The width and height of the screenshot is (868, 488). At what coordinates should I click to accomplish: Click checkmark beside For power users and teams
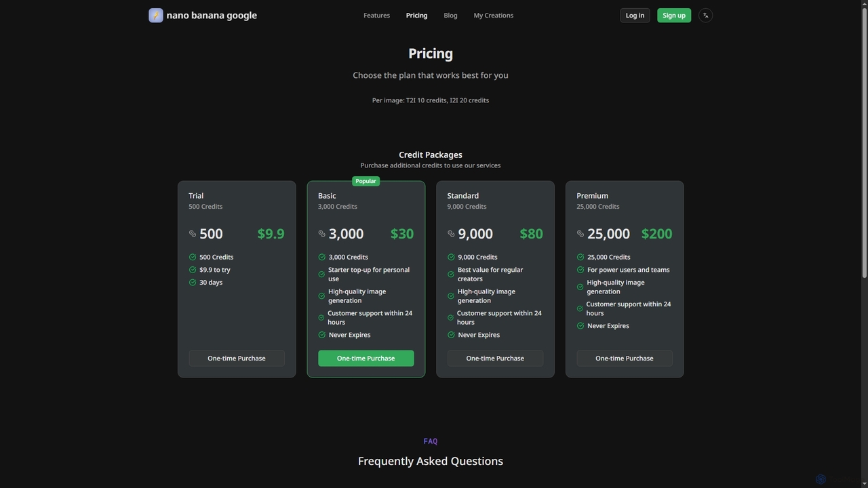[x=580, y=270]
